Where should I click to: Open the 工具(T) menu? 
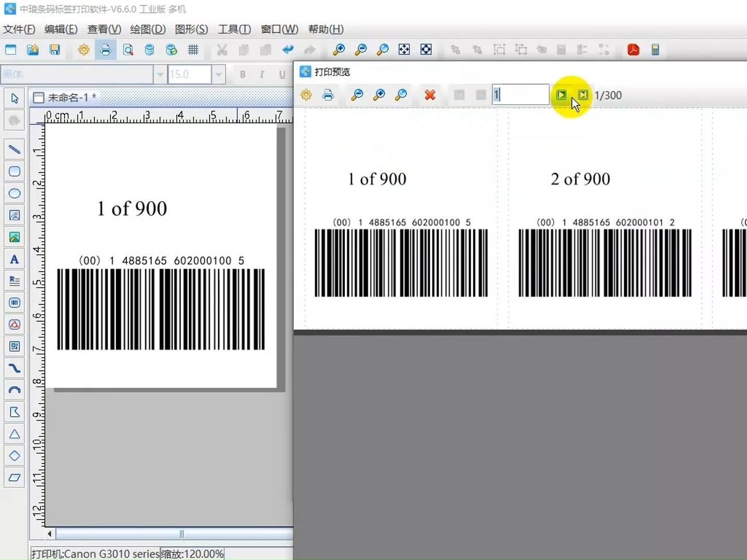[x=234, y=30]
